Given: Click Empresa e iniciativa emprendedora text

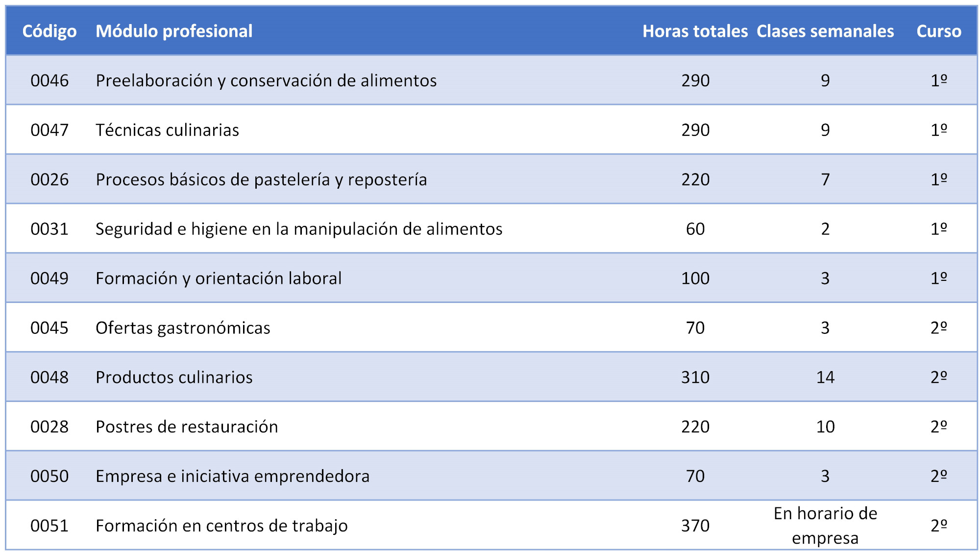Looking at the screenshot, I should (x=232, y=477).
